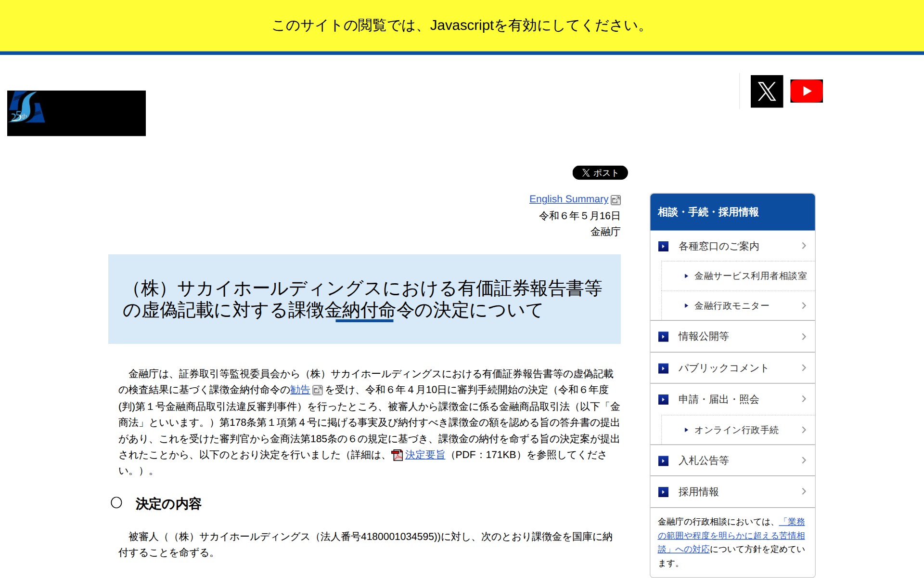Click the blue arrow icon beside 入札公告等
Viewport: 924px width, 578px height.
(x=663, y=461)
